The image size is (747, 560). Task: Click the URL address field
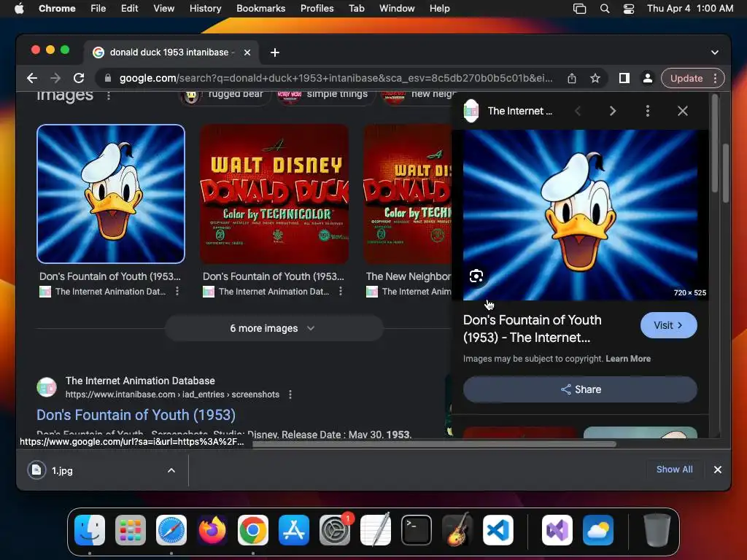tap(336, 78)
